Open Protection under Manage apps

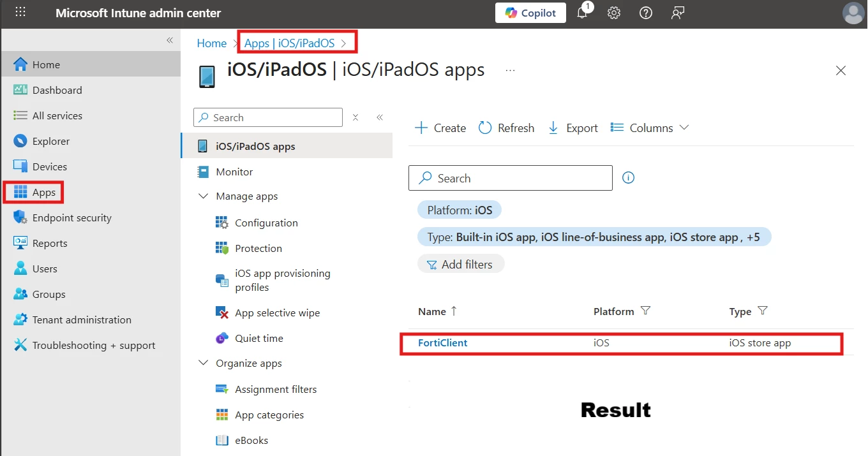point(258,248)
